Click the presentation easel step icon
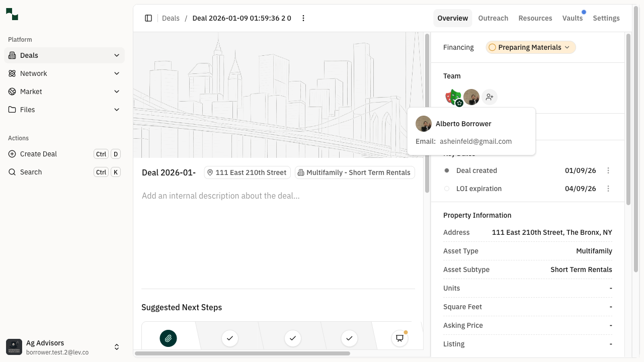 coord(399,338)
